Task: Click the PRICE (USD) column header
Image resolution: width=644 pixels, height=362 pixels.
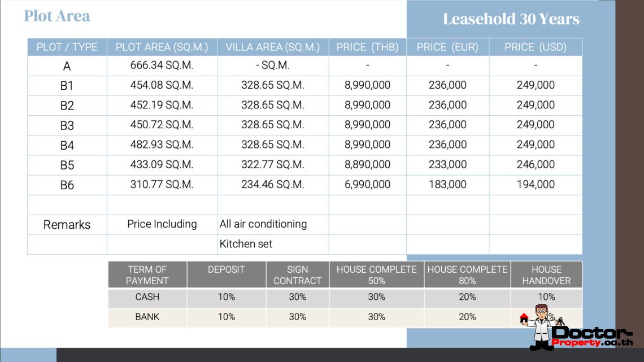Action: [x=535, y=47]
